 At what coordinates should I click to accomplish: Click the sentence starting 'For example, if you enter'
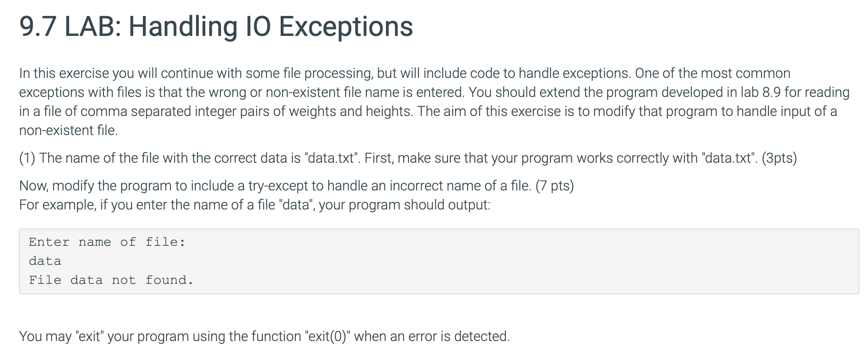[255, 205]
